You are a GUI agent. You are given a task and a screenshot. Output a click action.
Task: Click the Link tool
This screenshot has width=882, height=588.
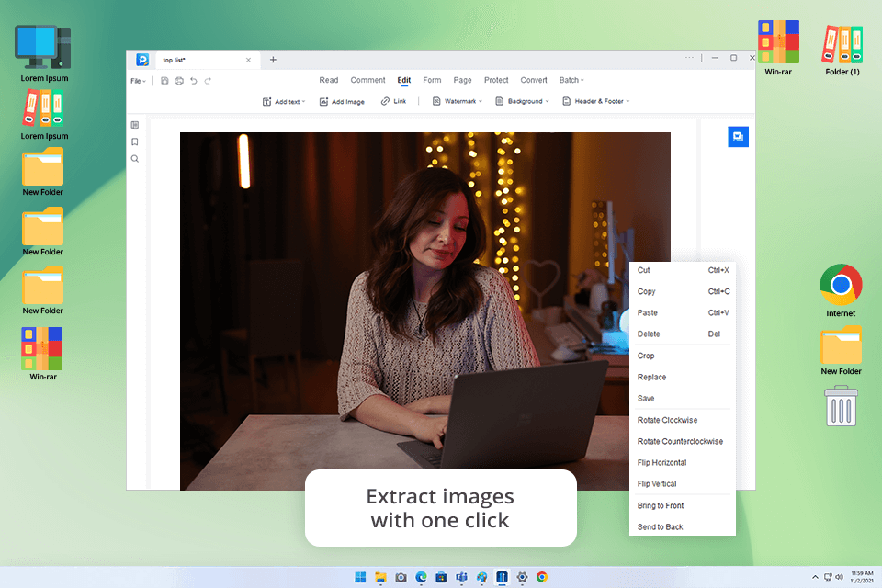coord(394,101)
